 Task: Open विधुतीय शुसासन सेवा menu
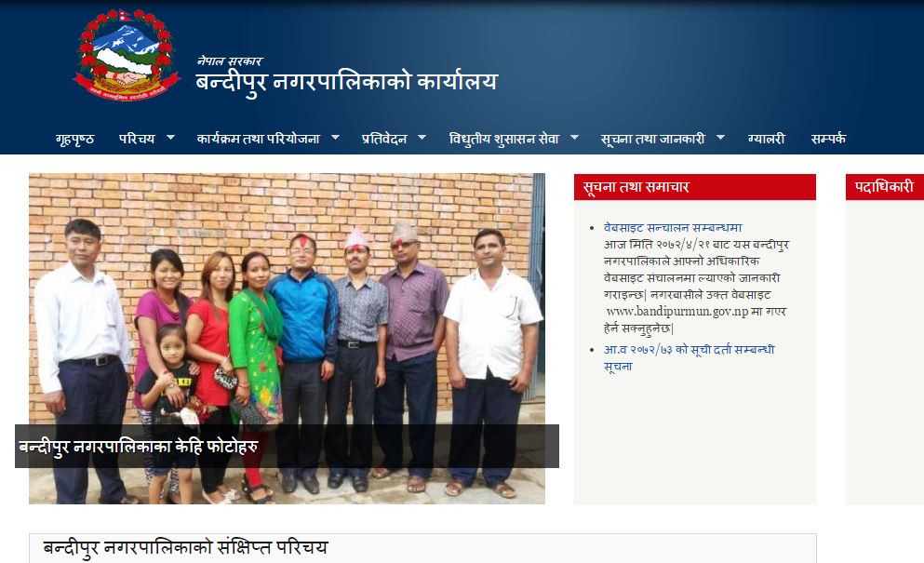[503, 140]
